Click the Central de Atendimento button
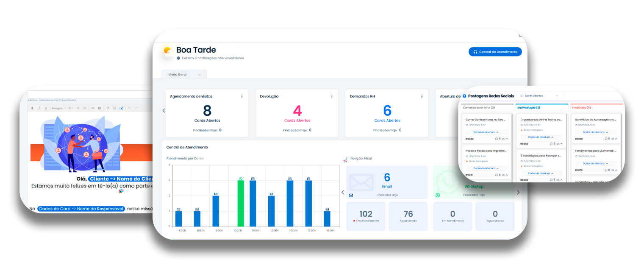The width and height of the screenshot is (644, 274). (495, 52)
